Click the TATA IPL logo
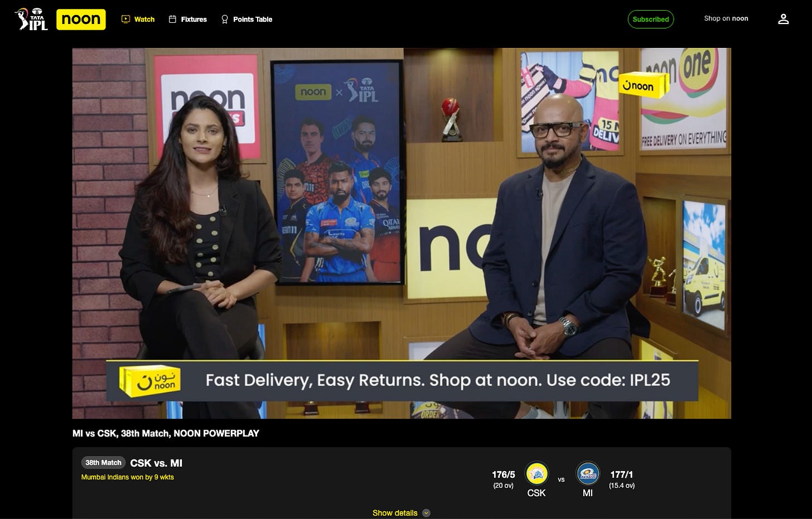812x519 pixels. pos(31,19)
